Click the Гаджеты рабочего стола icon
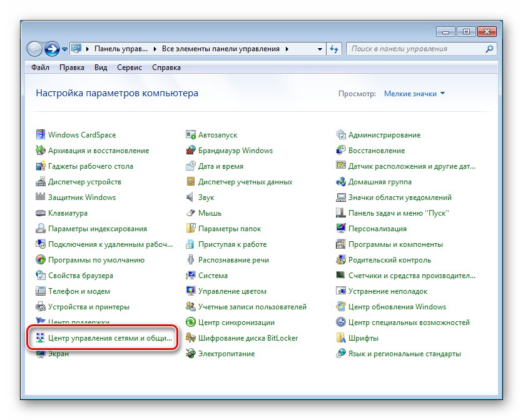Image resolution: width=523 pixels, height=420 pixels. (x=41, y=166)
